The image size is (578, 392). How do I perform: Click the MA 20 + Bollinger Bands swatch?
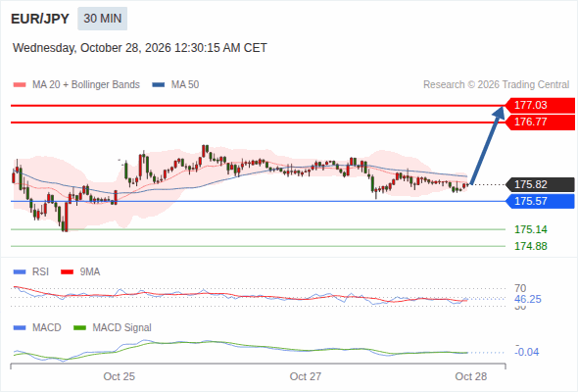point(20,85)
